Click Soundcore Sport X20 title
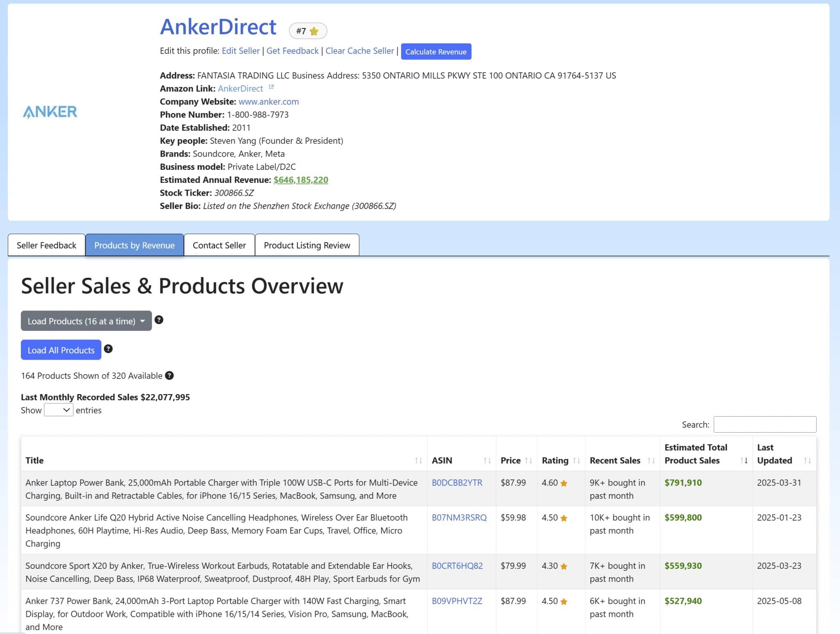The height and width of the screenshot is (634, 840). [223, 572]
